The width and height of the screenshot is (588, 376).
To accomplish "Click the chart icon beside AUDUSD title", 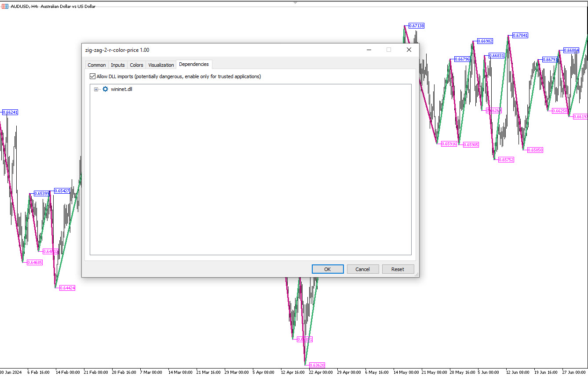I will click(4, 6).
